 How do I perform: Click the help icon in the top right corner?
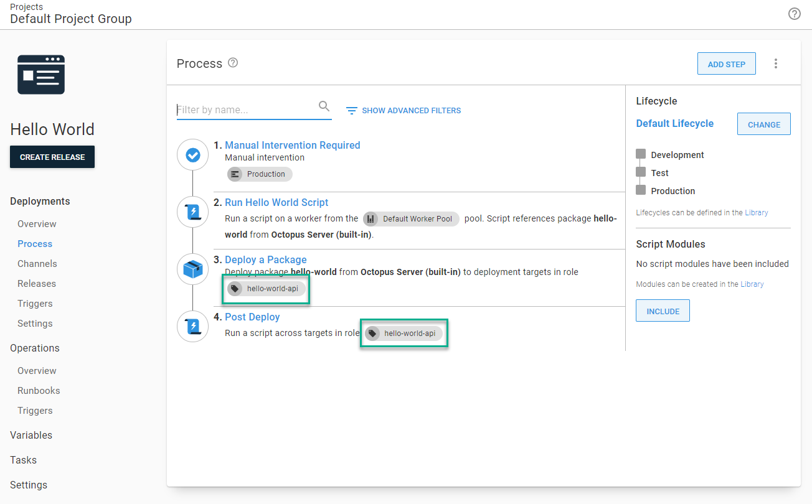pos(794,13)
